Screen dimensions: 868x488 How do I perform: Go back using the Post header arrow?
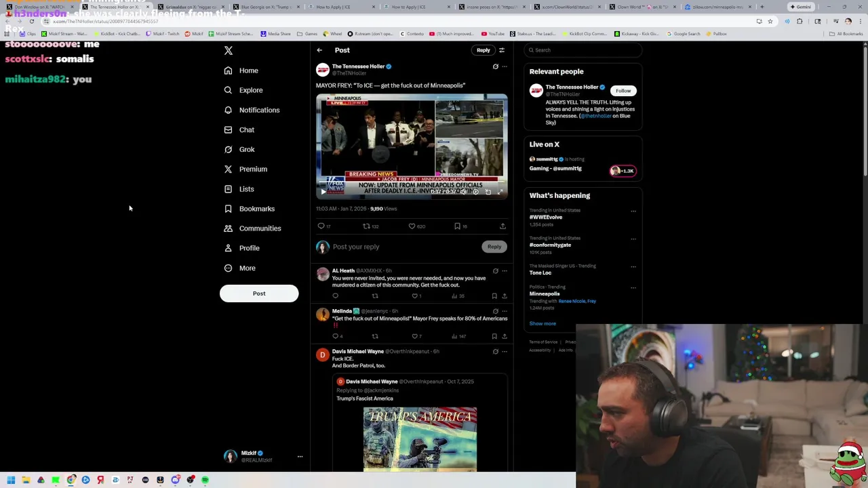tap(319, 50)
